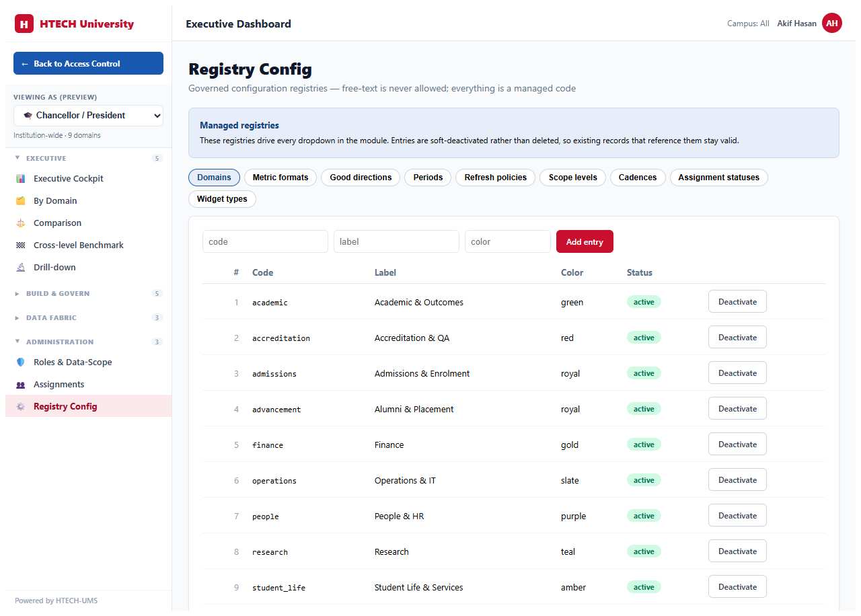Click the Assignments people icon
The height and width of the screenshot is (616, 861).
point(20,385)
